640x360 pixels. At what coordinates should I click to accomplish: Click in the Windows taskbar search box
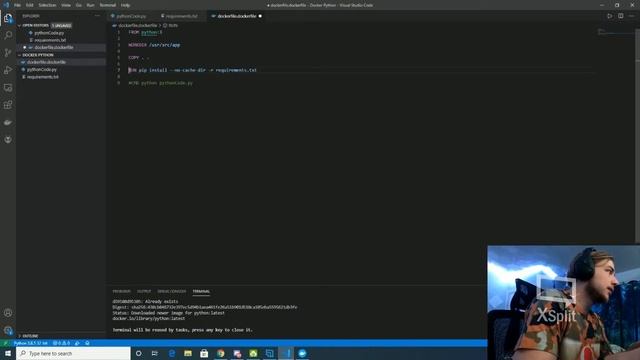pyautogui.click(x=73, y=353)
